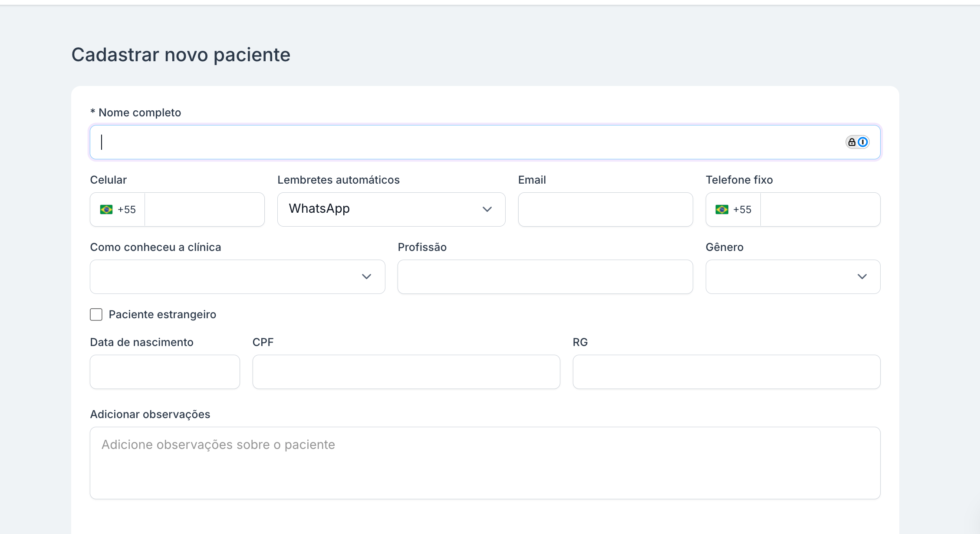The width and height of the screenshot is (980, 534).
Task: Open the WhatsApp reminders dropdown
Action: [382, 209]
